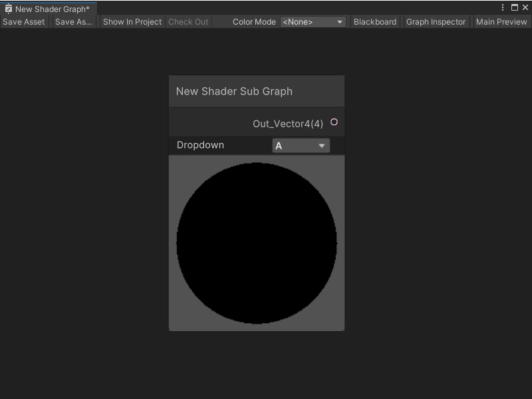Click the Save Asset button
532x399 pixels.
[24, 21]
